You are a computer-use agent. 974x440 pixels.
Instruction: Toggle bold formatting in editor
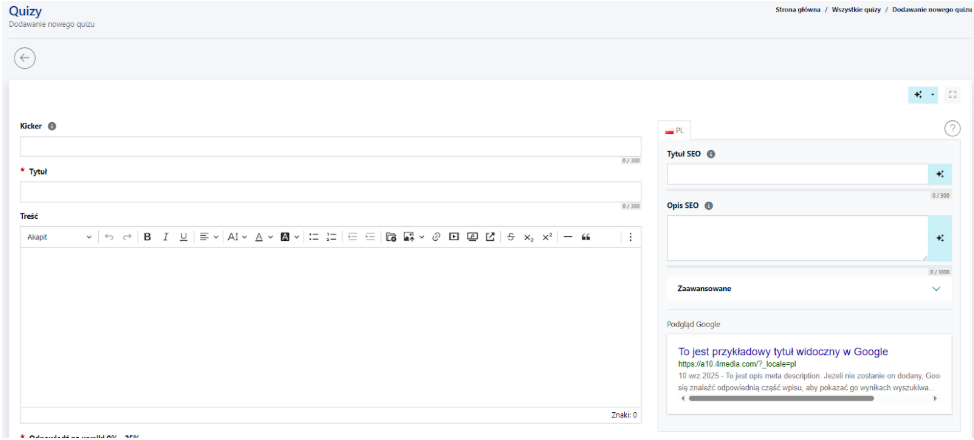point(147,237)
